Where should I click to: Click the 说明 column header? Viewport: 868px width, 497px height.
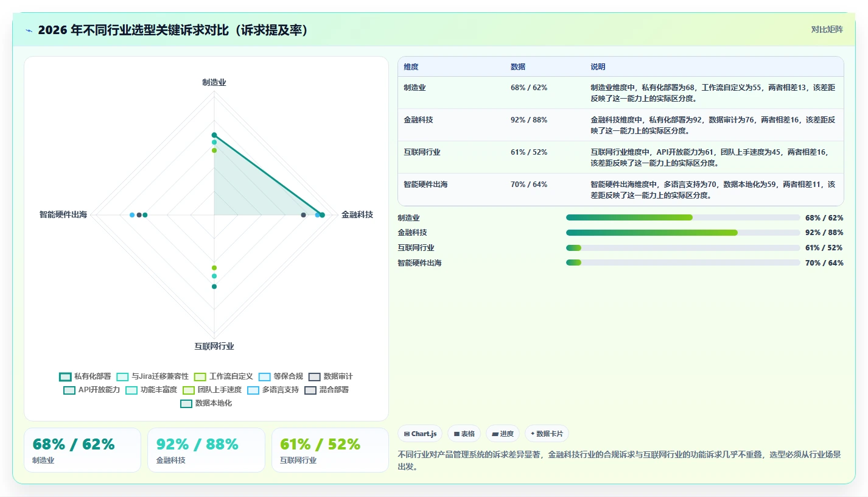[598, 67]
